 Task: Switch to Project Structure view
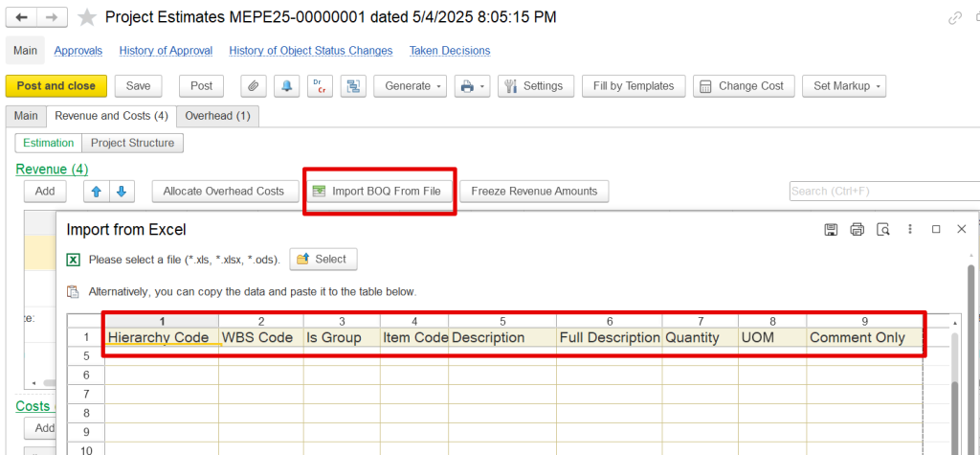point(132,143)
